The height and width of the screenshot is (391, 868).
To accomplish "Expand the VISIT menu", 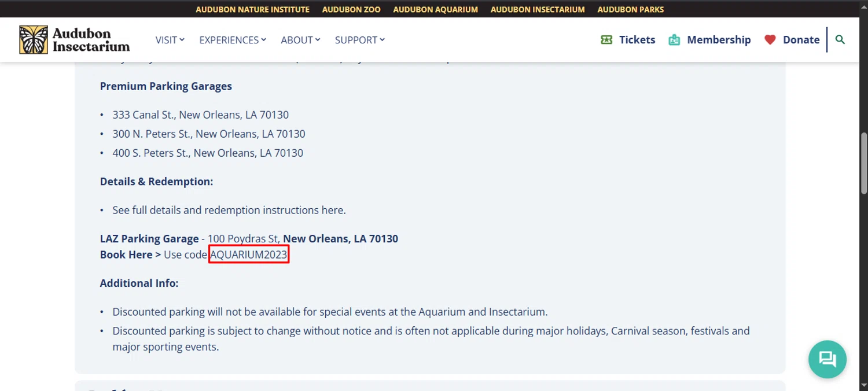I will click(170, 40).
